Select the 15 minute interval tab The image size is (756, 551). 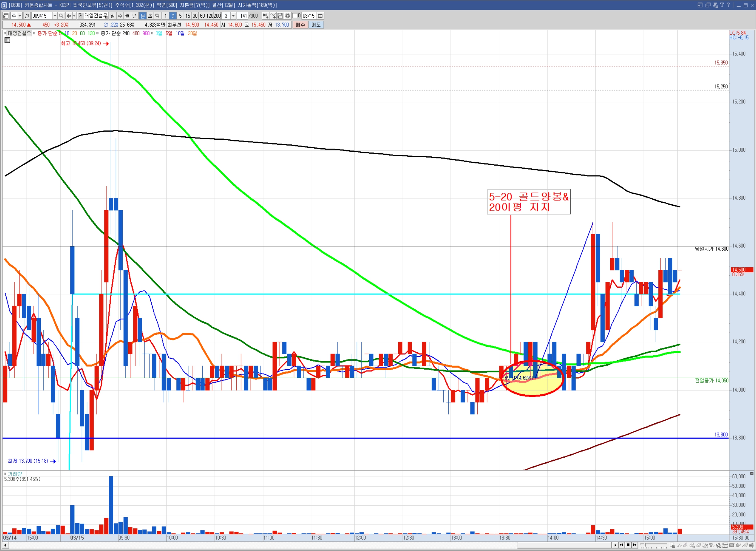point(188,16)
